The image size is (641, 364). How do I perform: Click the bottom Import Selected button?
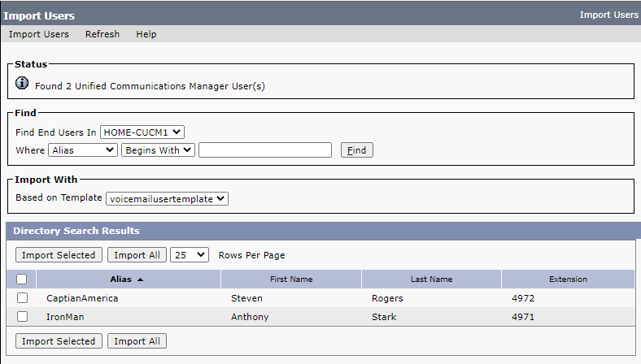tap(59, 341)
